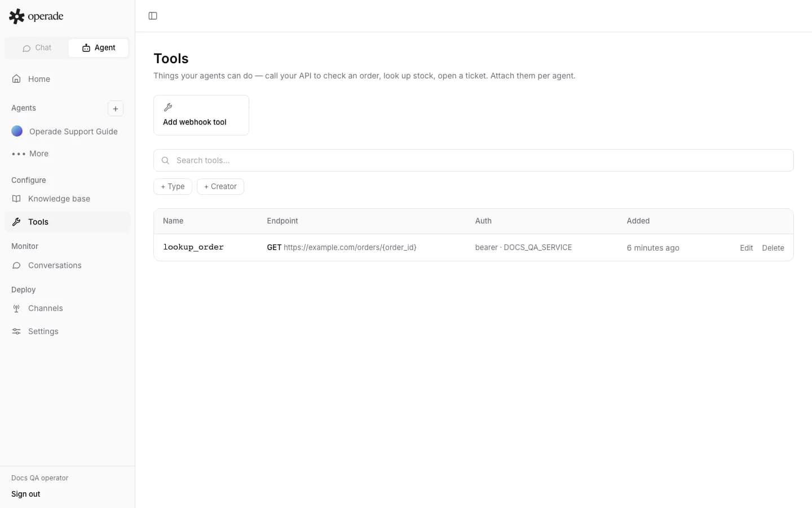Viewport: 812px width, 508px height.
Task: Open the Creator filter dropdown
Action: (x=220, y=187)
